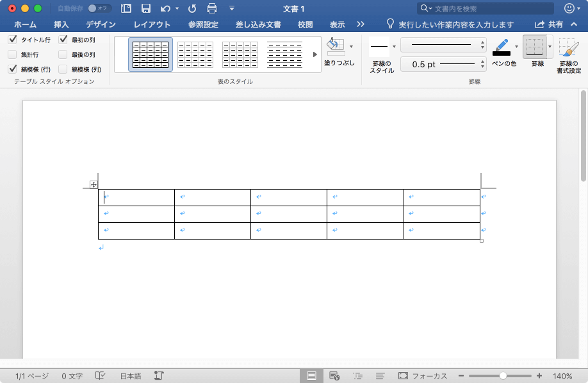Open the undo history dropdown arrow

[x=177, y=8]
